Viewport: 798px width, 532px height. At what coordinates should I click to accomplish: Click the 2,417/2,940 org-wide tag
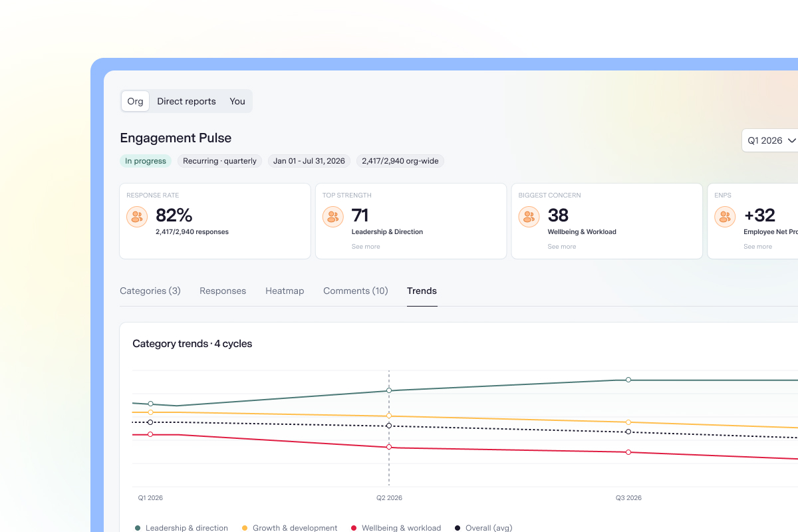pos(400,161)
